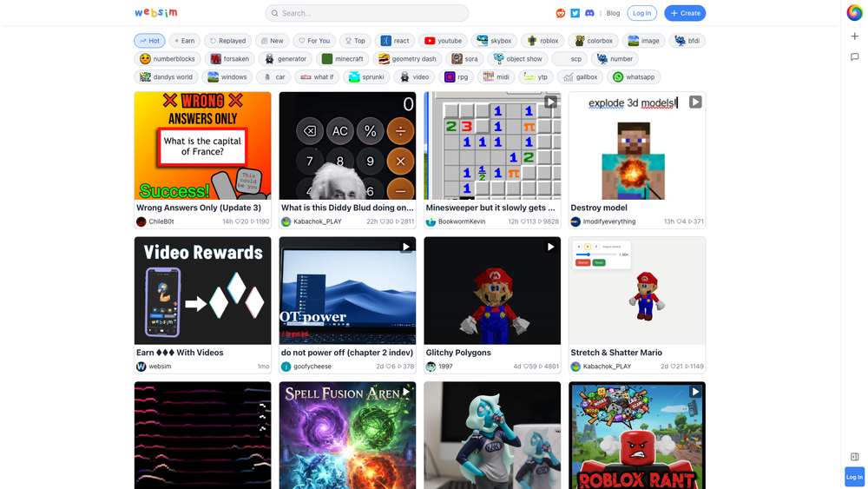Viewport: 868px width, 489px height.
Task: Select the Earn filter tab
Action: pos(184,41)
